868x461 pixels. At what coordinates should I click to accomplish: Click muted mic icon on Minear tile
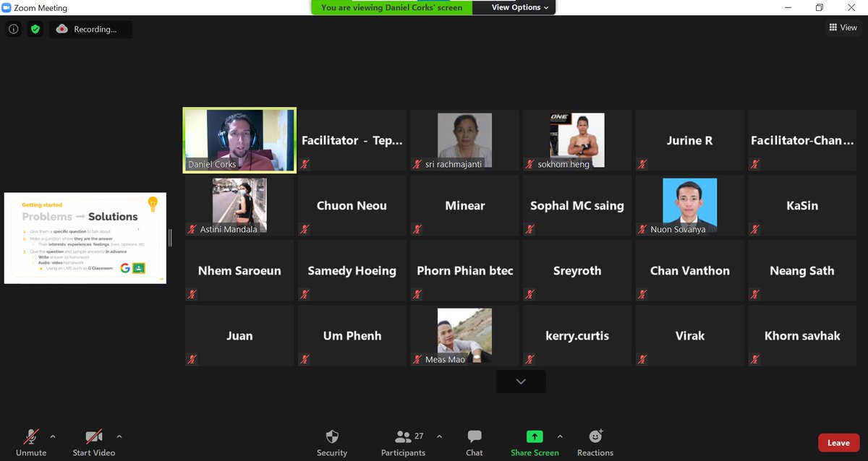click(x=417, y=229)
